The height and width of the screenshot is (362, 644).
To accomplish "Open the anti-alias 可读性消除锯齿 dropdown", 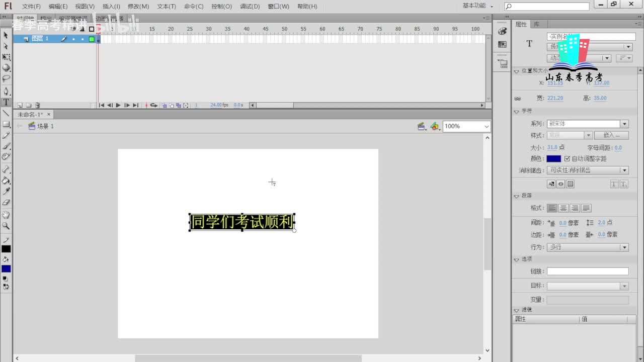I will pos(588,170).
